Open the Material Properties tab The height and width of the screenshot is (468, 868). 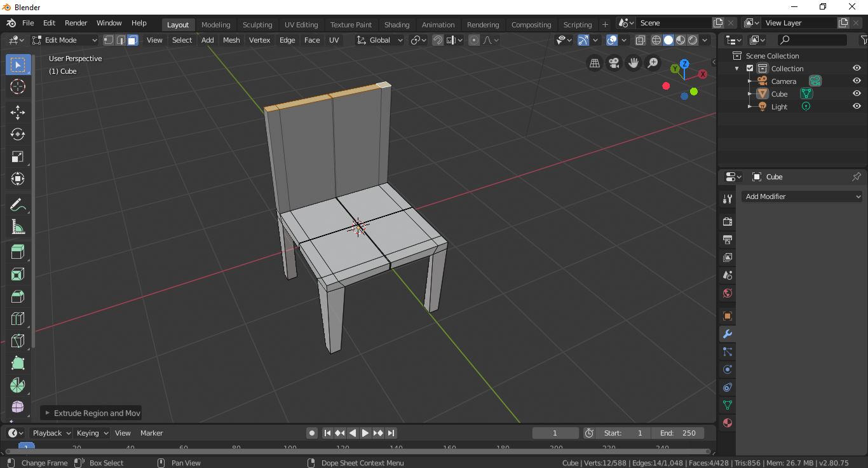727,423
